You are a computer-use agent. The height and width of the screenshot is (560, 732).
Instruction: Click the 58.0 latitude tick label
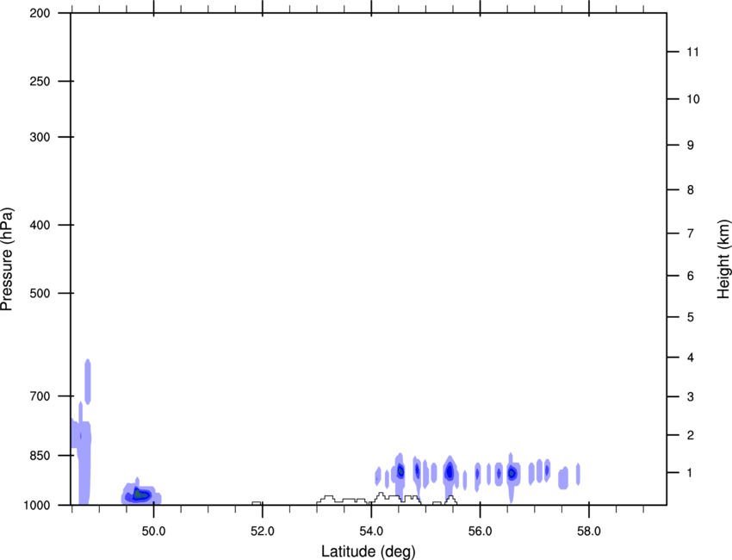point(589,531)
